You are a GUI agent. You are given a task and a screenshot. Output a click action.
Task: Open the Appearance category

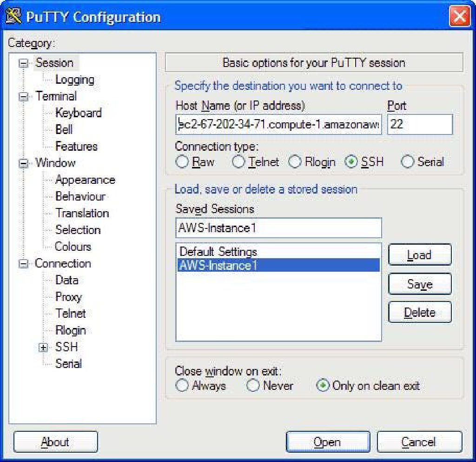tap(86, 180)
